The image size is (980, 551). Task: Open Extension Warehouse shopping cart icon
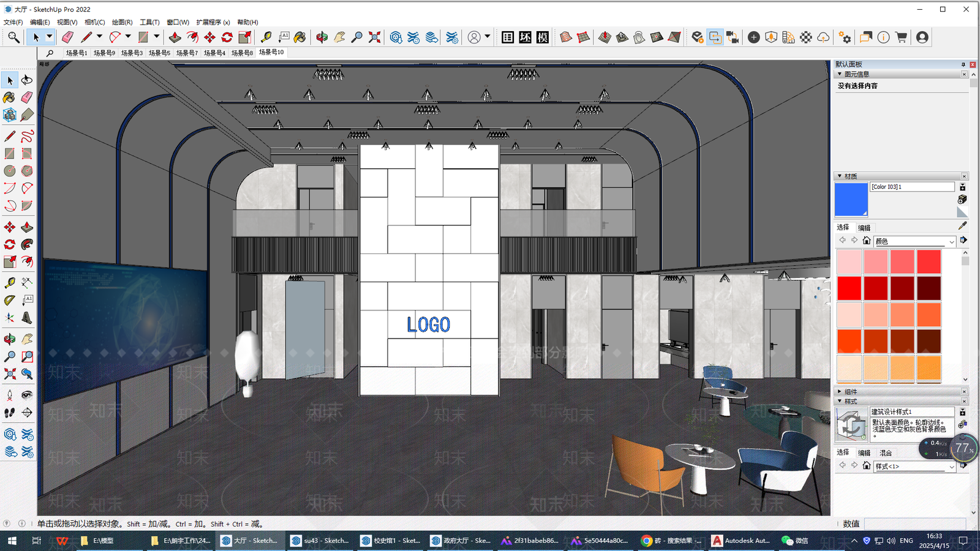(901, 37)
